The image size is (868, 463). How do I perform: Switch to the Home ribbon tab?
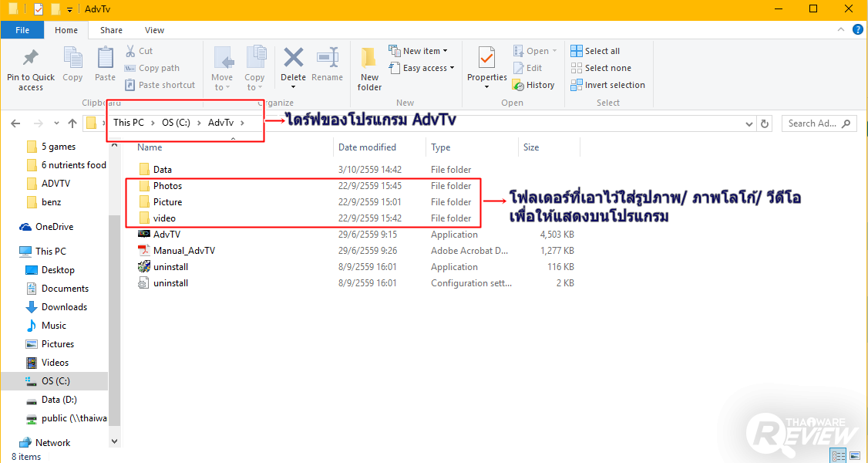(x=66, y=30)
